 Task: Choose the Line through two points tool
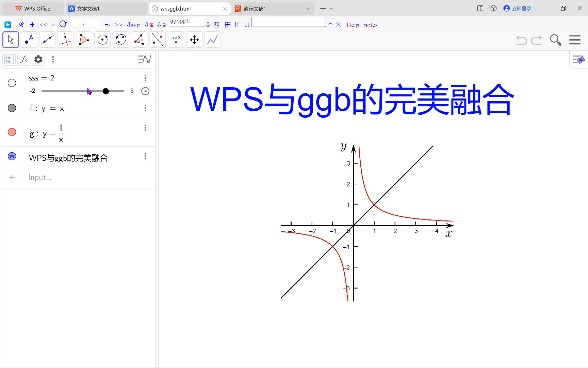pyautogui.click(x=47, y=40)
